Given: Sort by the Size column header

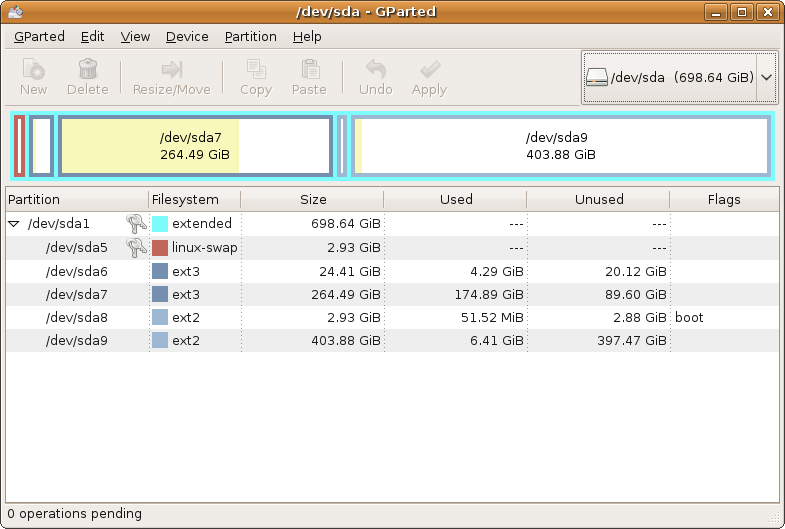Looking at the screenshot, I should click(312, 199).
